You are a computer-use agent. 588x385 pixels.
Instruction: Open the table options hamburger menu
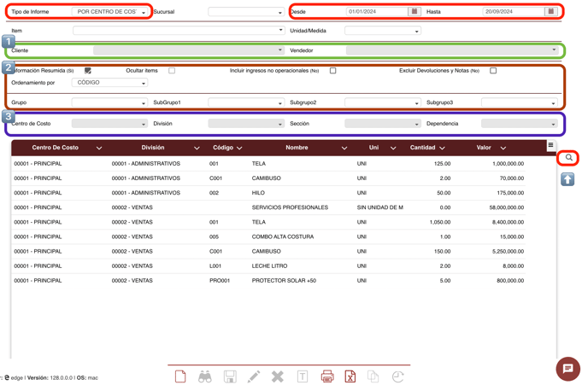(x=550, y=145)
